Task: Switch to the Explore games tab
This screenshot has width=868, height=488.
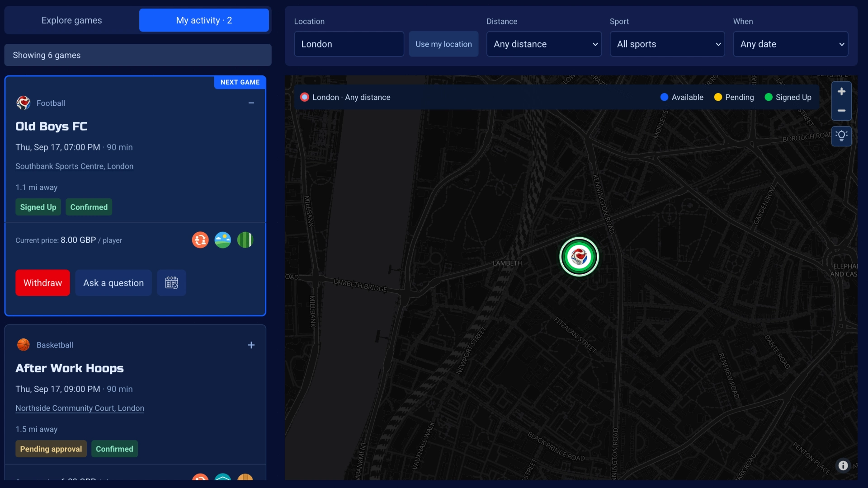Action: pyautogui.click(x=71, y=20)
